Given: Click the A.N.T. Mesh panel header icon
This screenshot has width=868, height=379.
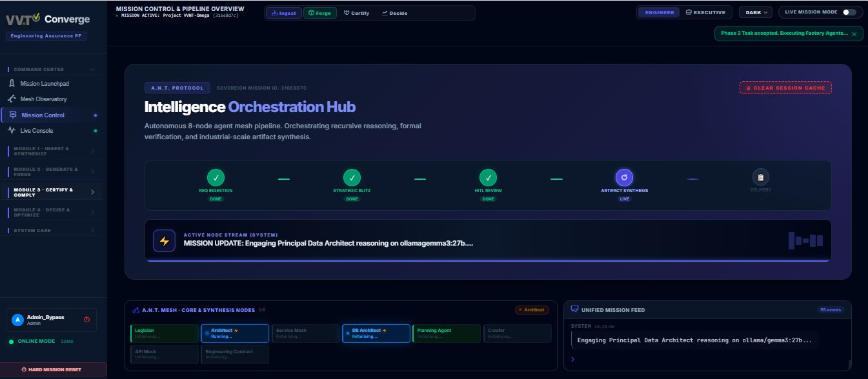Looking at the screenshot, I should pos(136,310).
